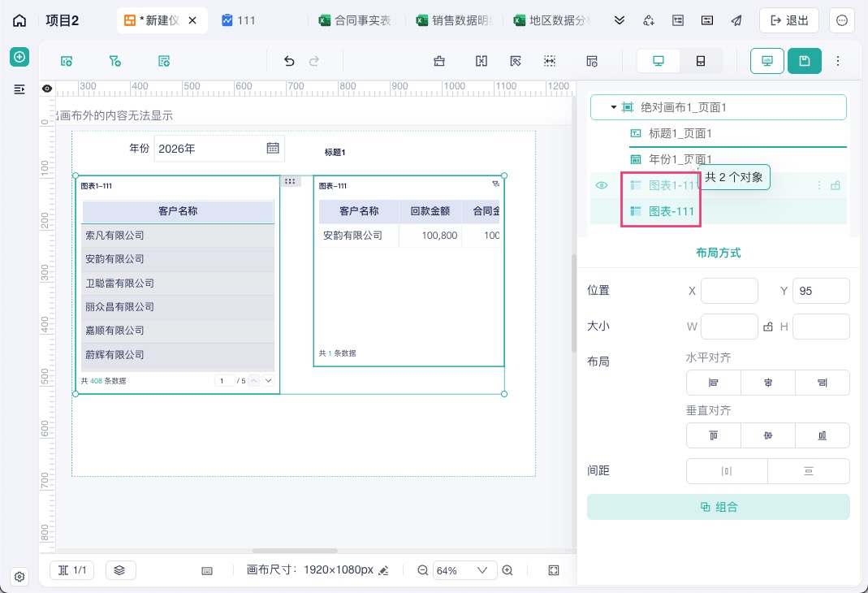
Task: Click the save icon button
Action: pos(805,61)
